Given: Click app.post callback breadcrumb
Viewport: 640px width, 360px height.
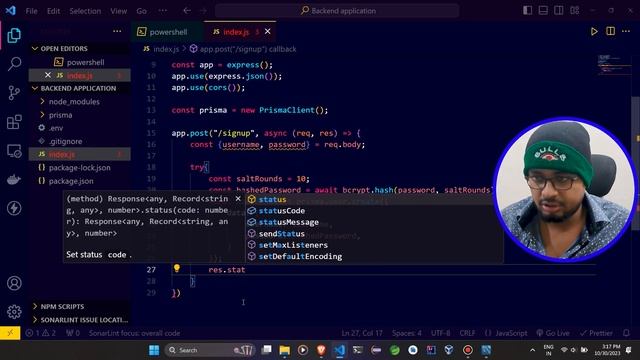Looking at the screenshot, I should click(243, 49).
